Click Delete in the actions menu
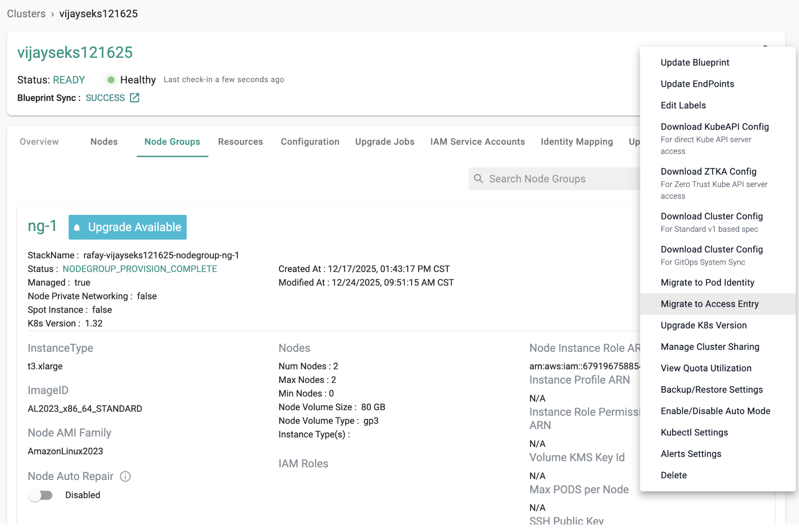The image size is (799, 532). coord(673,475)
